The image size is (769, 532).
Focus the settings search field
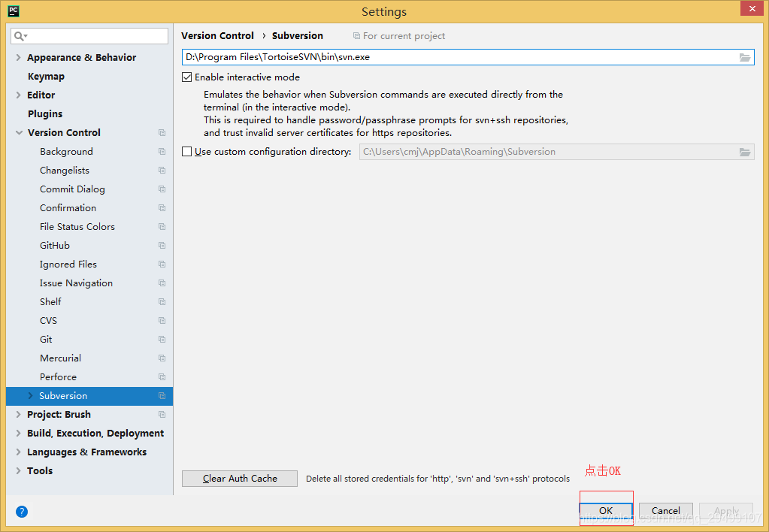point(89,36)
